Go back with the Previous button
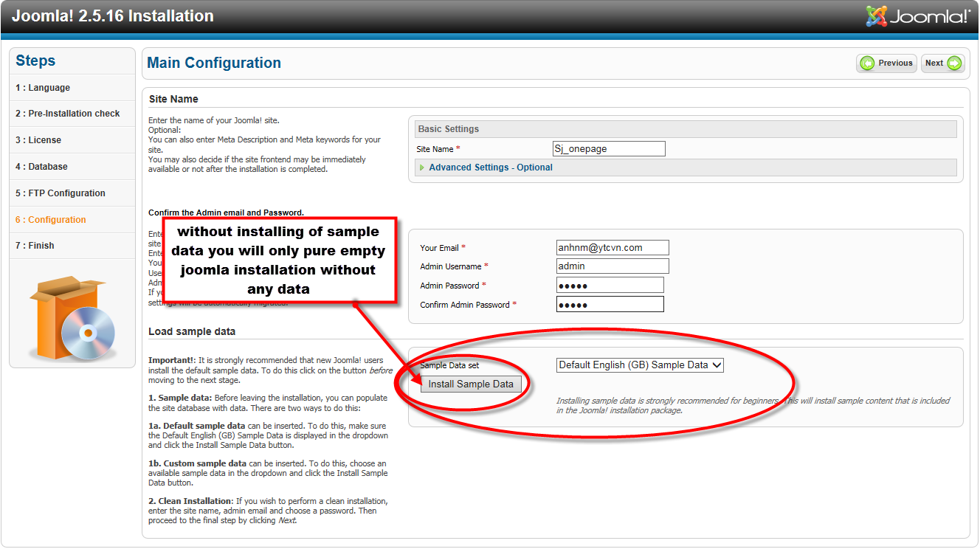The height and width of the screenshot is (549, 980). pos(886,63)
